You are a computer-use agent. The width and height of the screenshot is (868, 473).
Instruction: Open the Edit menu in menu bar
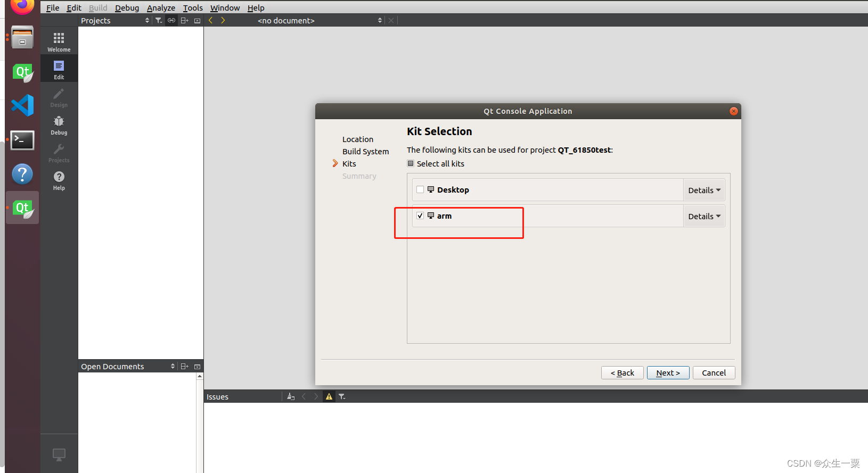pos(74,7)
